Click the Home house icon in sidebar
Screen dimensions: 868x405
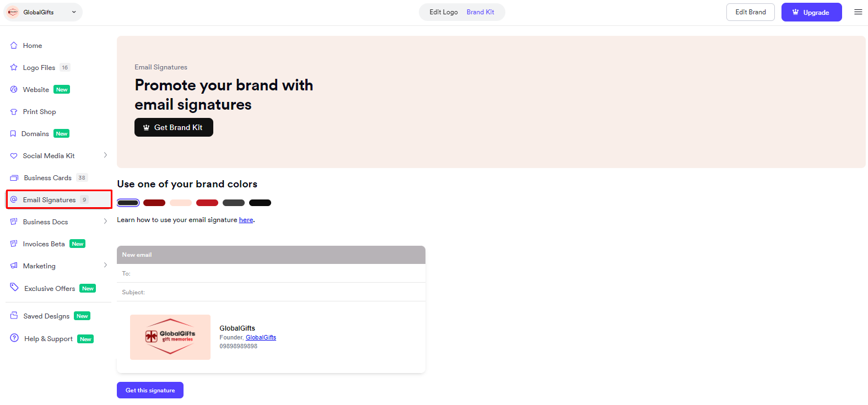(14, 46)
